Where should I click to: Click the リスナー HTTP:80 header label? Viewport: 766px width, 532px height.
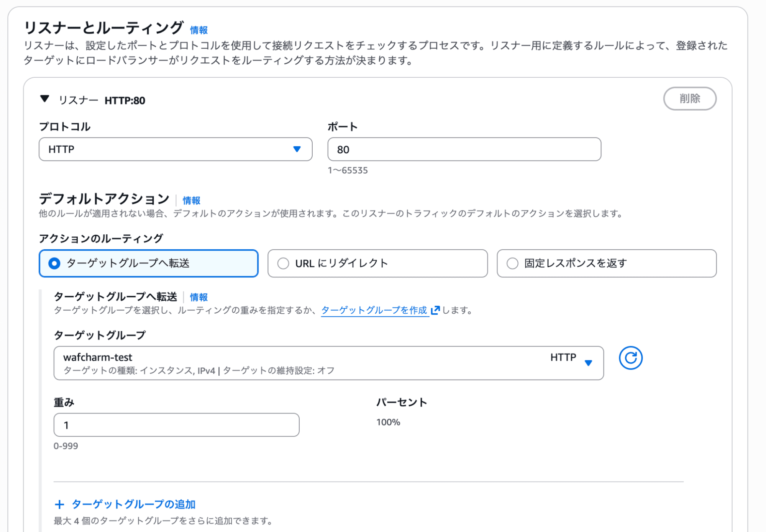(102, 100)
